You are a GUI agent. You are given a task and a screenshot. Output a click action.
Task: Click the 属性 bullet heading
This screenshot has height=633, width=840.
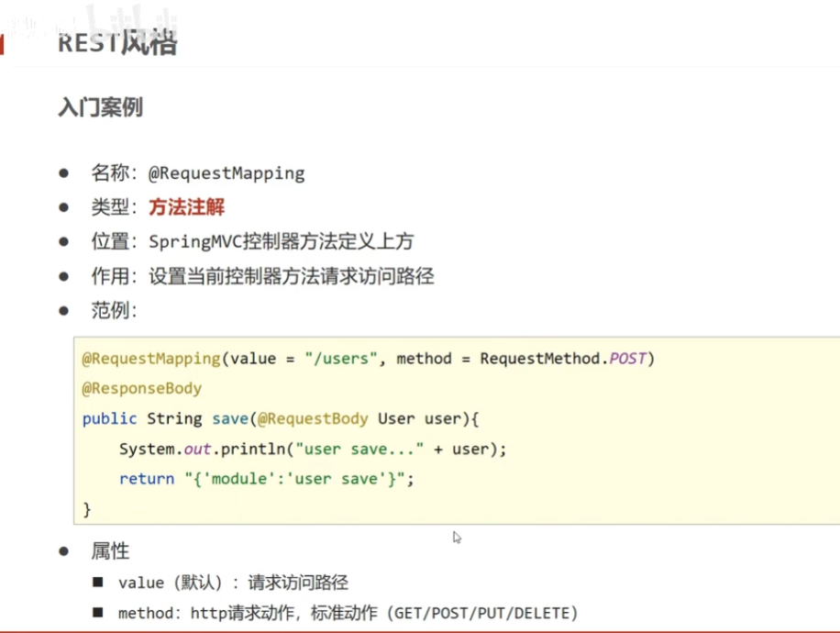[110, 551]
